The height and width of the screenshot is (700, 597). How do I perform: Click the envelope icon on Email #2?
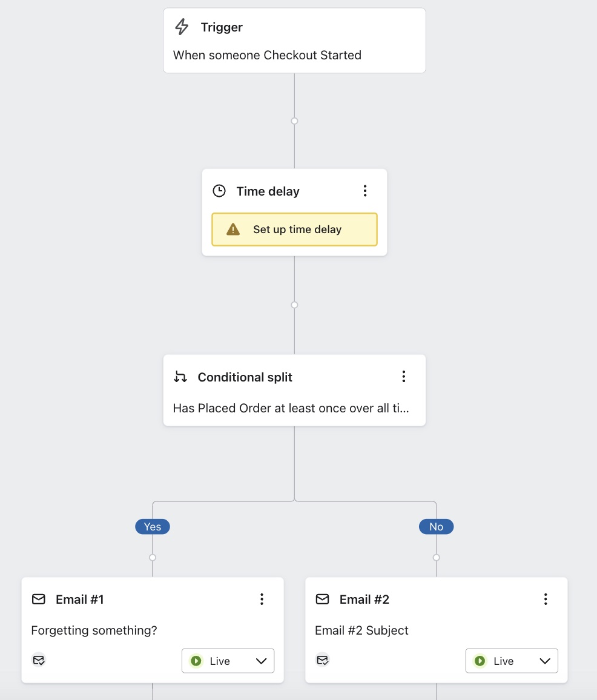click(323, 599)
